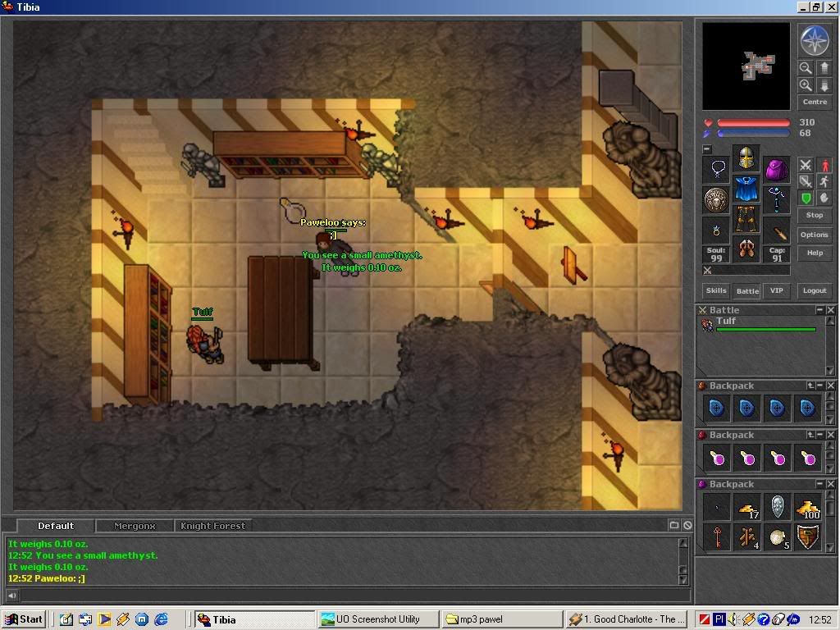Click the Stop button

click(x=815, y=215)
